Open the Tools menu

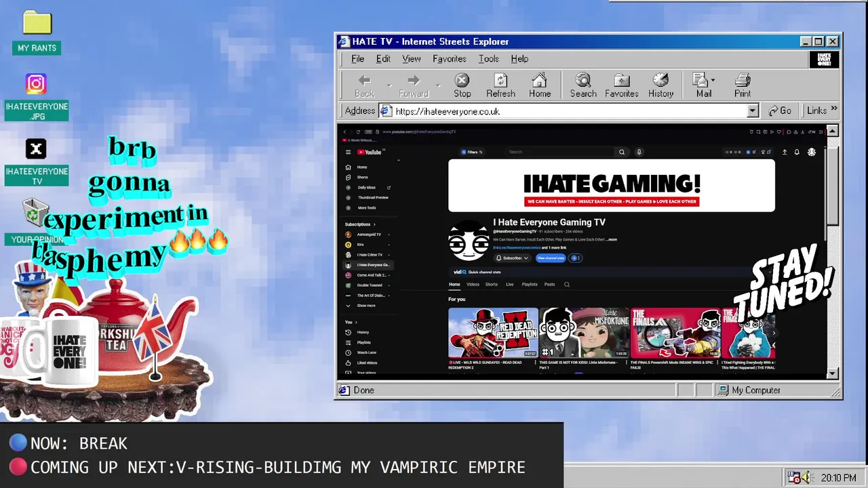pos(488,59)
